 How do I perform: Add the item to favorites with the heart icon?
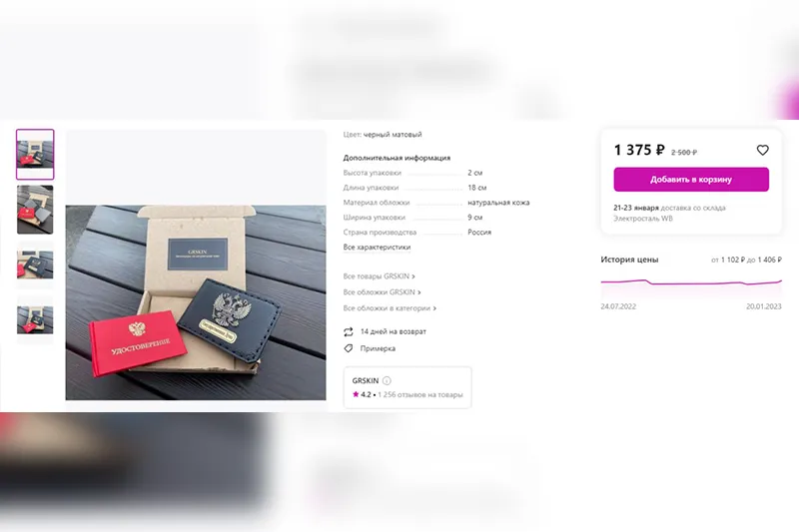tap(762, 150)
